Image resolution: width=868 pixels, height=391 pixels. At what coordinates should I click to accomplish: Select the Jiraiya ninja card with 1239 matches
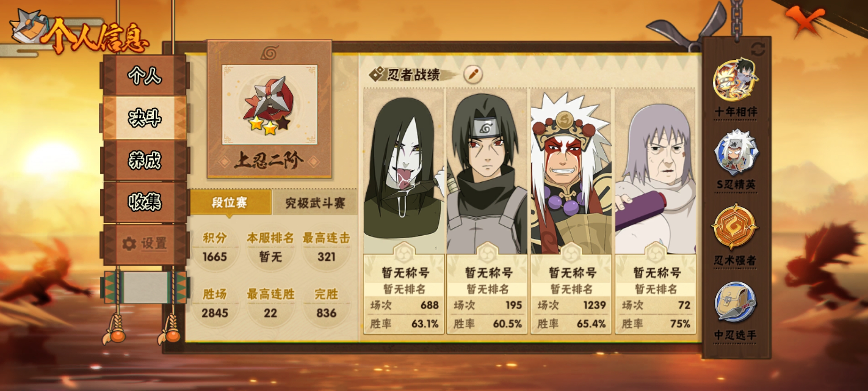pyautogui.click(x=571, y=211)
